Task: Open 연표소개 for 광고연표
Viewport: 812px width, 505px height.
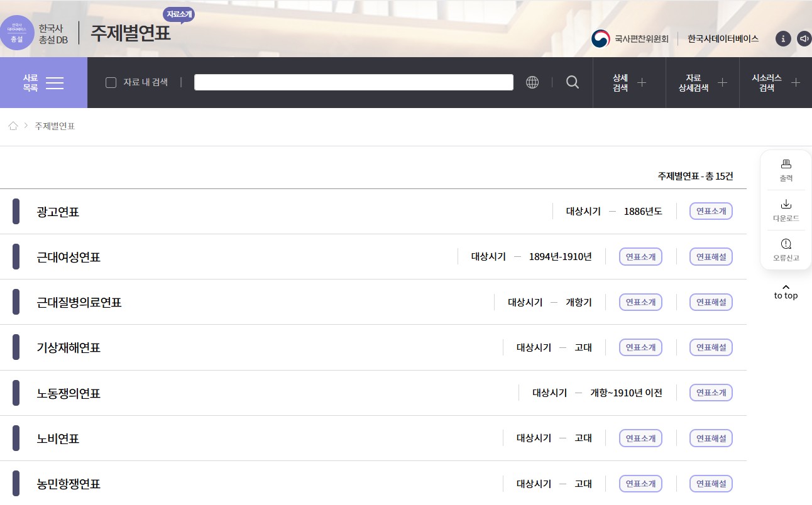Action: 711,211
